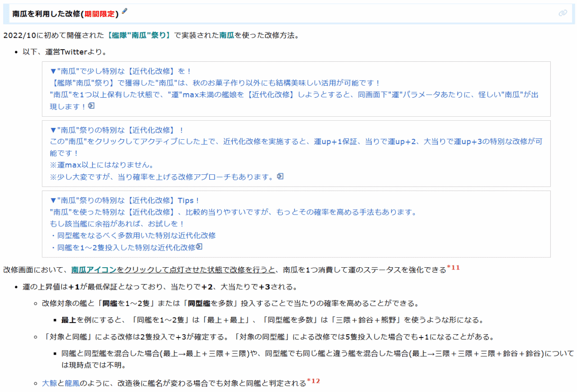Open the tweet ▼"南瓜"祭りの特別な【近代化改修】！
This screenshot has height=392, width=577.
(117, 130)
